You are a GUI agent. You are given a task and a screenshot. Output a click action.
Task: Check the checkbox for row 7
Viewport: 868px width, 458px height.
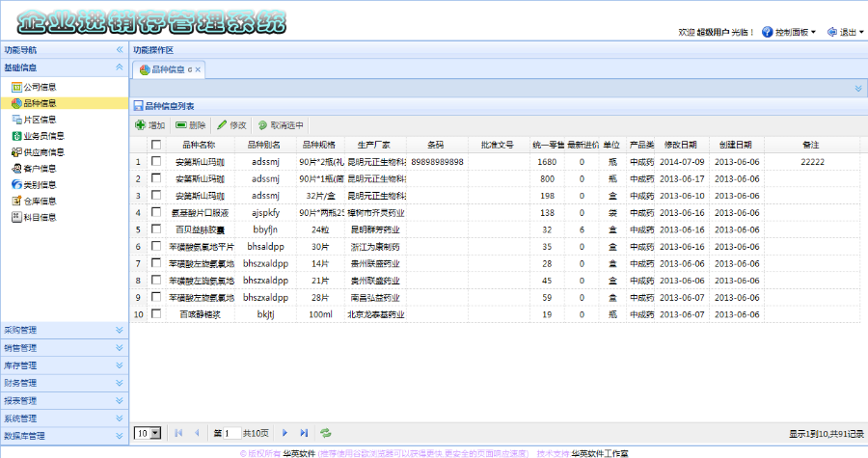[156, 262]
